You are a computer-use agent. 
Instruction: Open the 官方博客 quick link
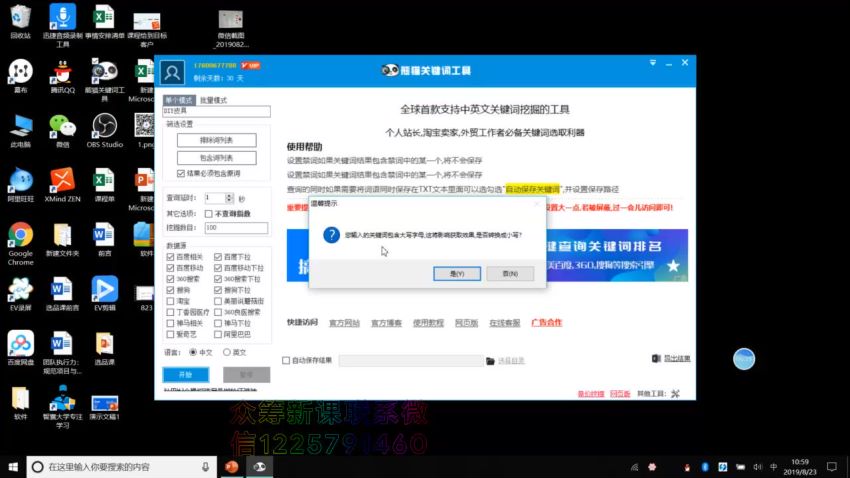point(387,323)
